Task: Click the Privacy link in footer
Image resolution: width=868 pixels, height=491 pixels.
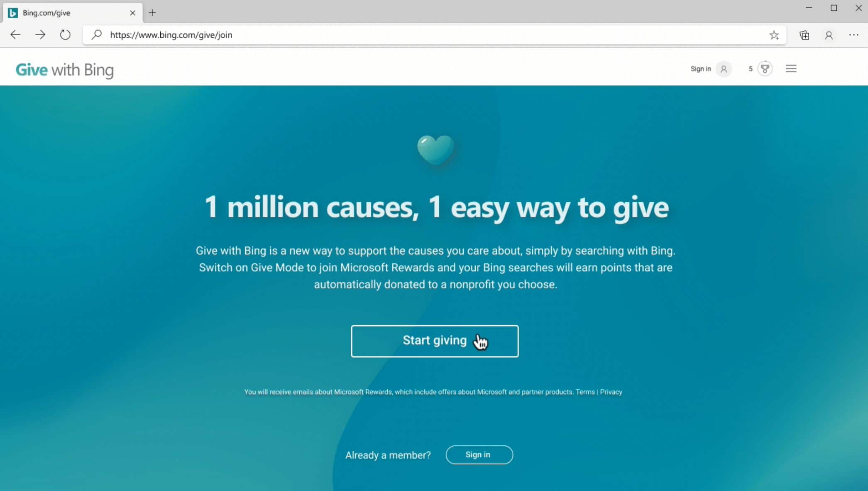Action: point(611,392)
